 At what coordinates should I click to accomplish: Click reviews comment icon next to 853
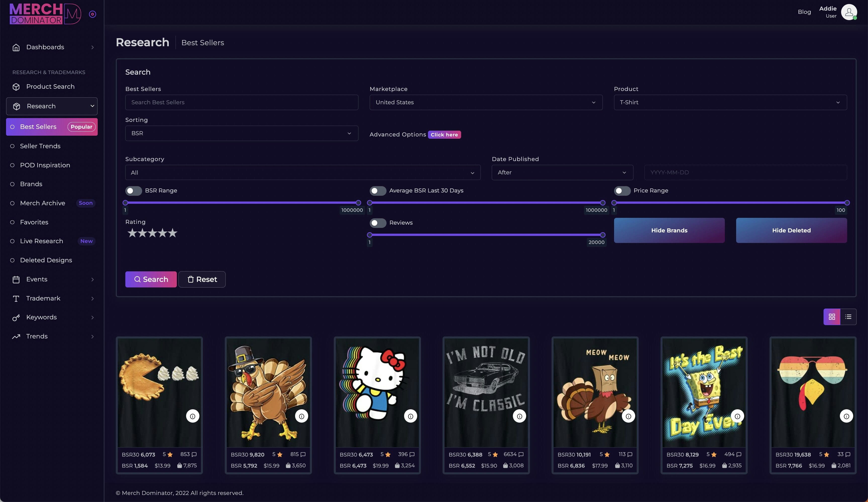194,455
